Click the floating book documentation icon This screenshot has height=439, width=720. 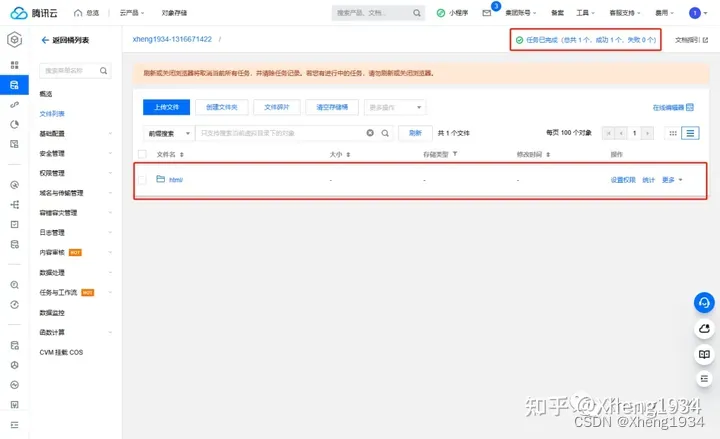tap(704, 354)
